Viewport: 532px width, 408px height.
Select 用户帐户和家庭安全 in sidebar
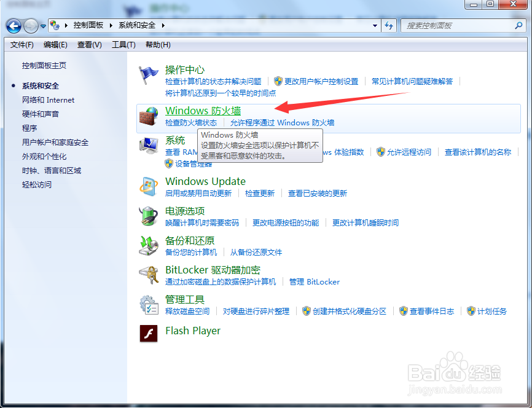point(55,143)
